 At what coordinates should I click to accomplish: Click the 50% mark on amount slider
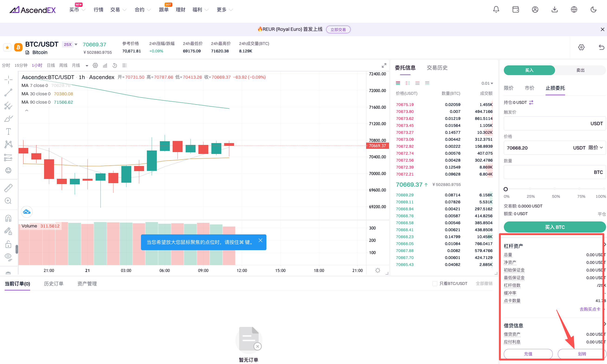point(555,189)
